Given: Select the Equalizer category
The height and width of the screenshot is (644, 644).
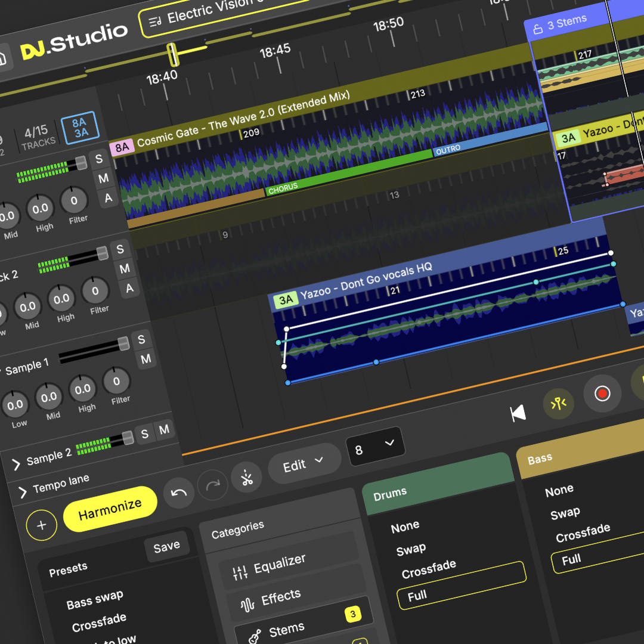Looking at the screenshot, I should tap(279, 565).
